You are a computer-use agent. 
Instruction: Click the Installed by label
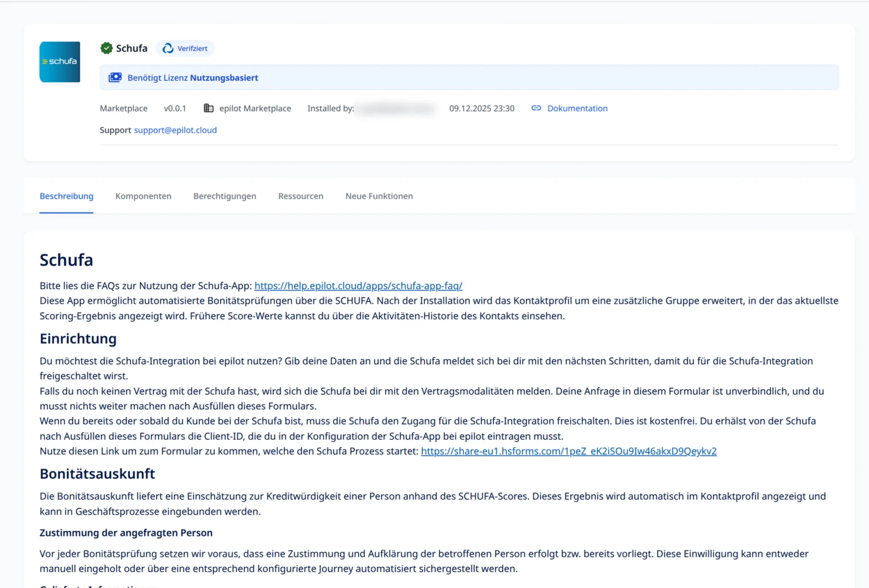331,108
